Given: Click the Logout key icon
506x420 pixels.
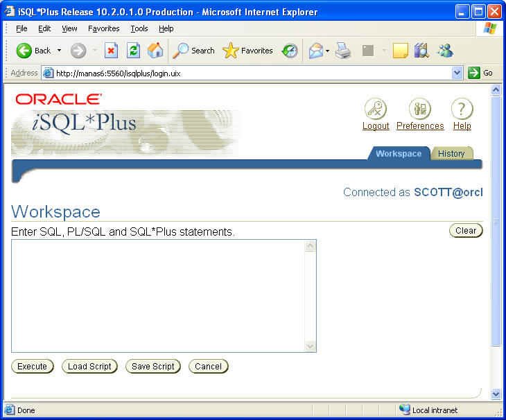Looking at the screenshot, I should pyautogui.click(x=376, y=109).
